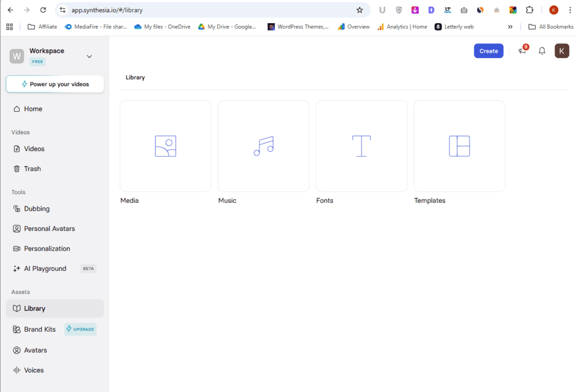Reload the page with the refresh icon

click(x=43, y=10)
